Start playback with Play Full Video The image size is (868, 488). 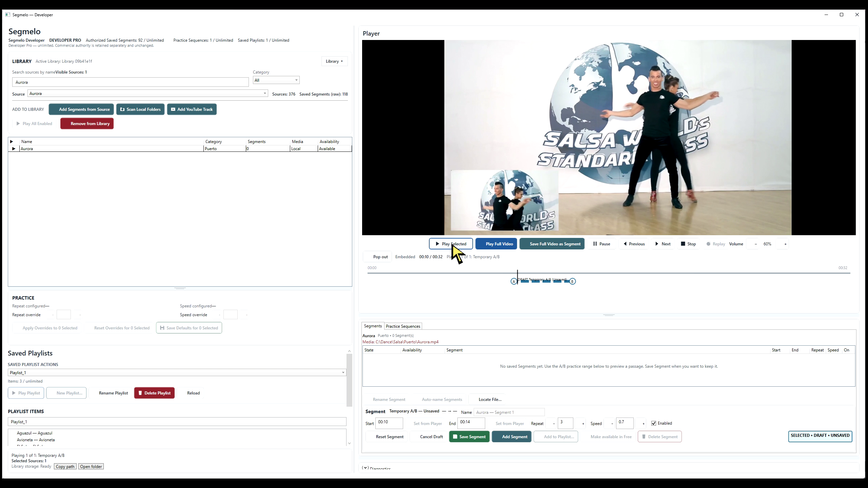click(496, 244)
